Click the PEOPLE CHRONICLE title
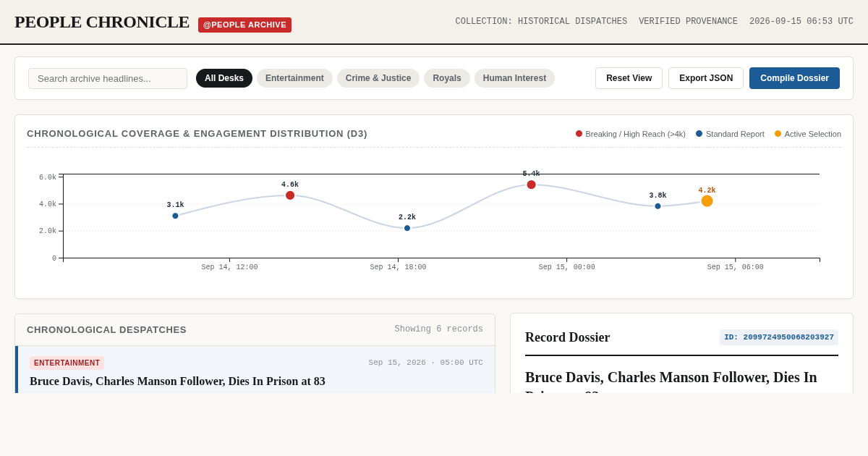Image resolution: width=868 pixels, height=456 pixels. click(102, 22)
